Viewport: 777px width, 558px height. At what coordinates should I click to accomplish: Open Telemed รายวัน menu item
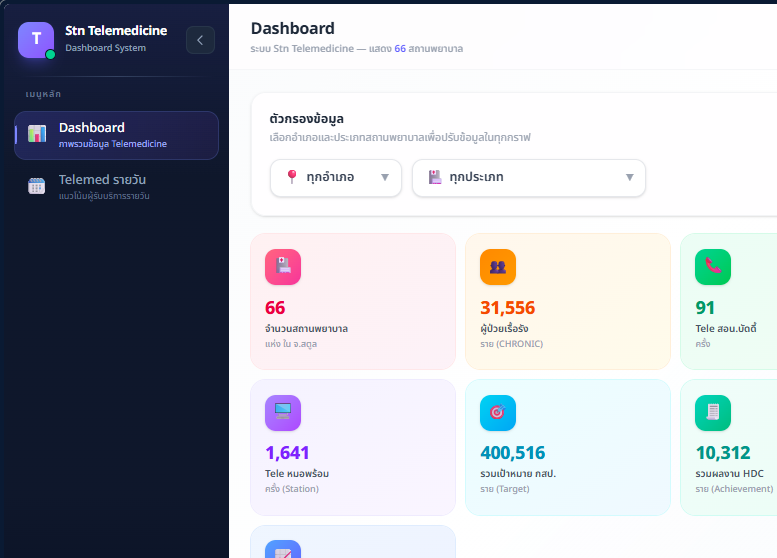tap(116, 186)
